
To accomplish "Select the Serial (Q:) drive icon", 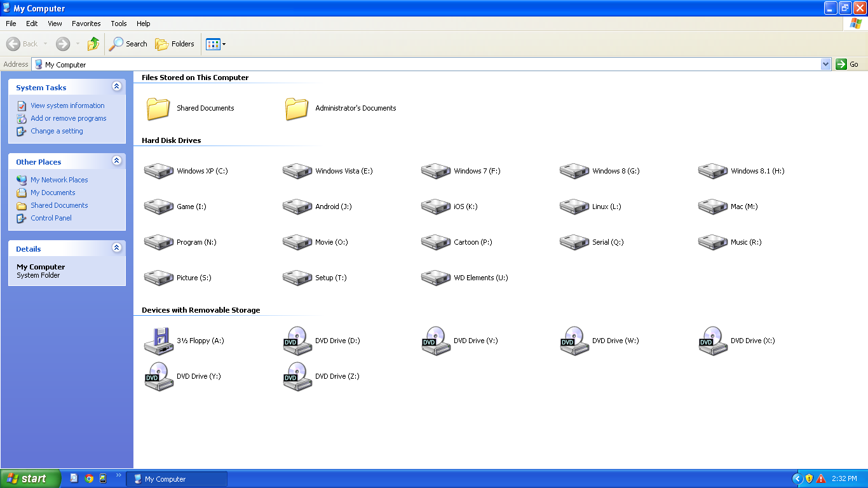I will point(574,242).
